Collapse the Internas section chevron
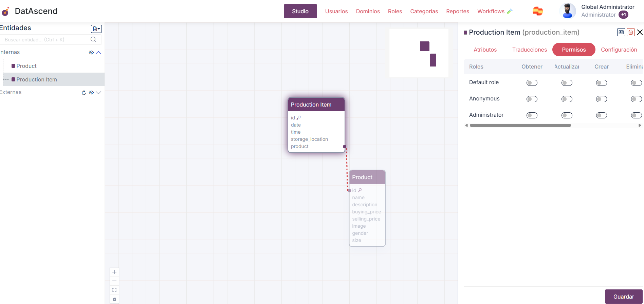644x304 pixels. click(99, 53)
